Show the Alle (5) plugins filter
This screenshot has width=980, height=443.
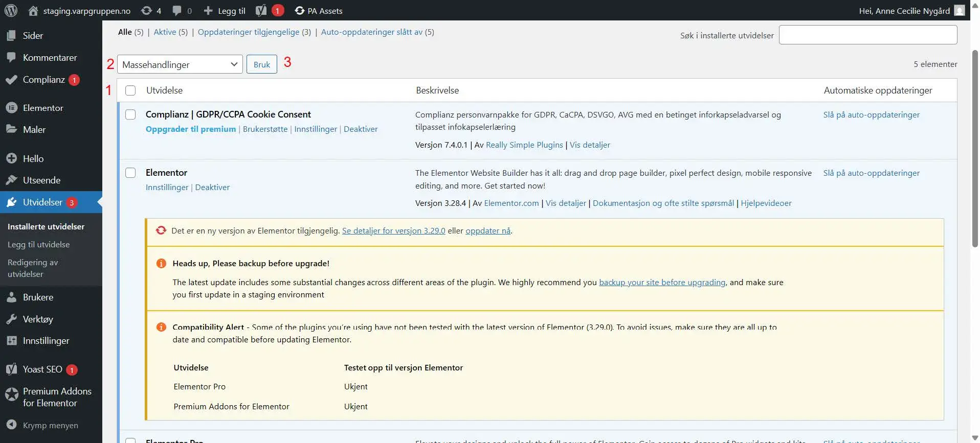click(130, 32)
